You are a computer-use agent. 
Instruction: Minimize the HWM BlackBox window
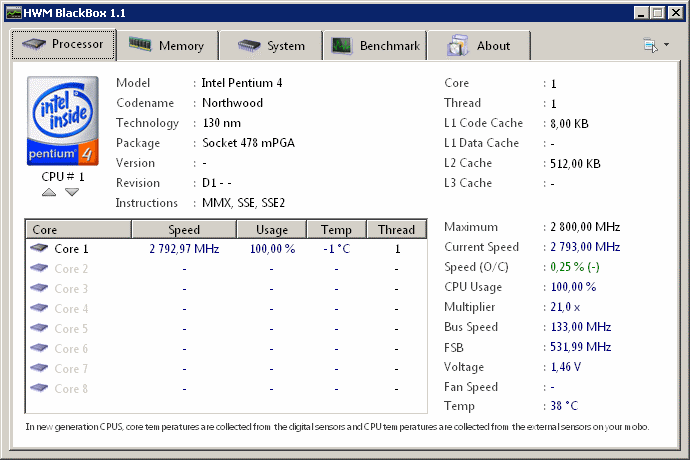pos(641,13)
